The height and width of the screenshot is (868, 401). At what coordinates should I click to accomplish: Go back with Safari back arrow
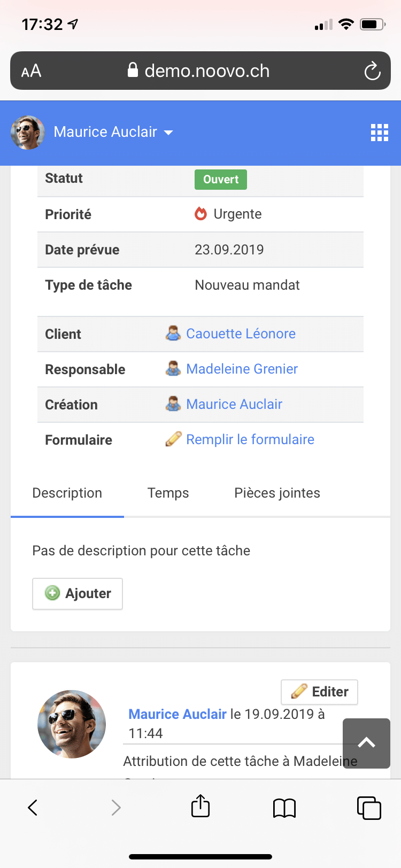pyautogui.click(x=33, y=808)
